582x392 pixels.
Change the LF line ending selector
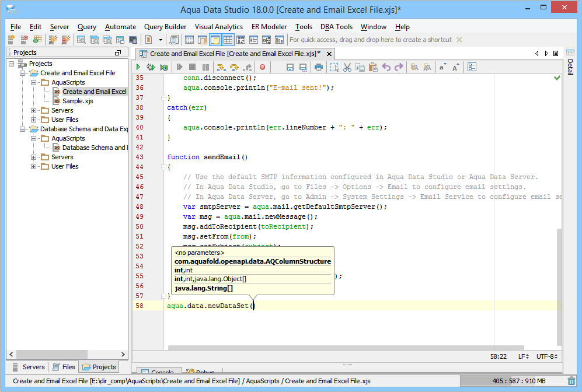[524, 356]
